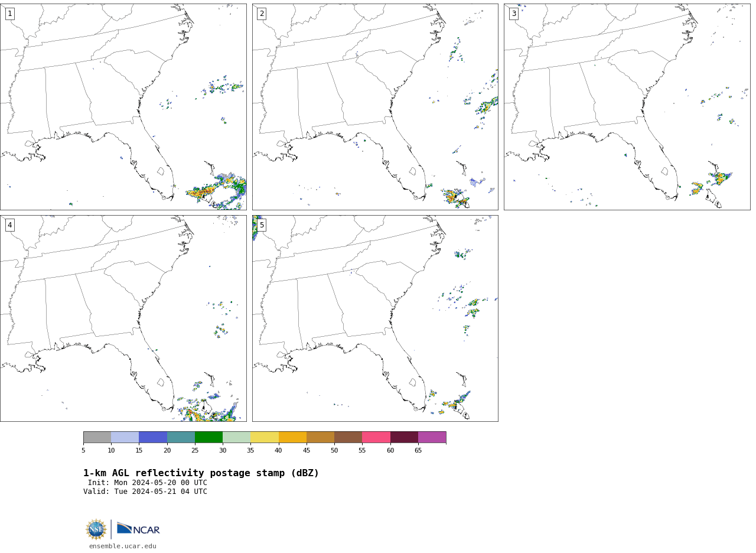Open ensemble member 3 reflectivity map

627,107
